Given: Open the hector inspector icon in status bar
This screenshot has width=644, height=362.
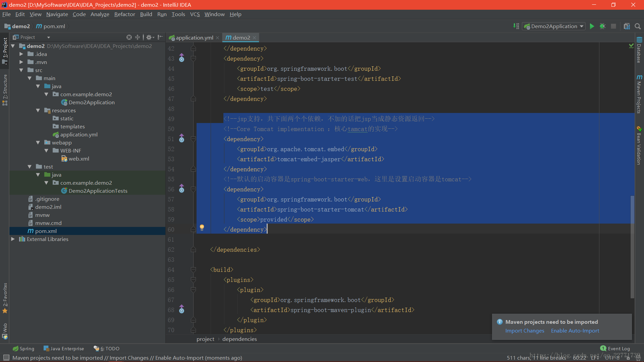Looking at the screenshot, I should point(638,358).
